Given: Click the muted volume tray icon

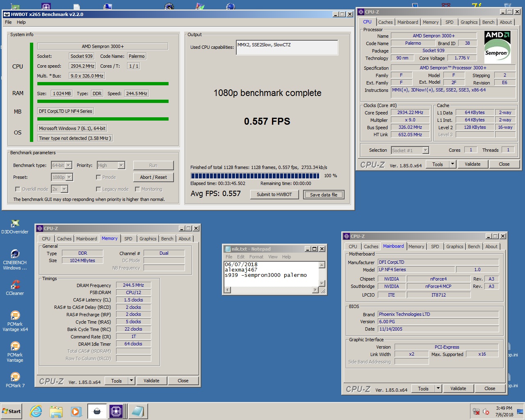Looking at the screenshot, I should (486, 412).
